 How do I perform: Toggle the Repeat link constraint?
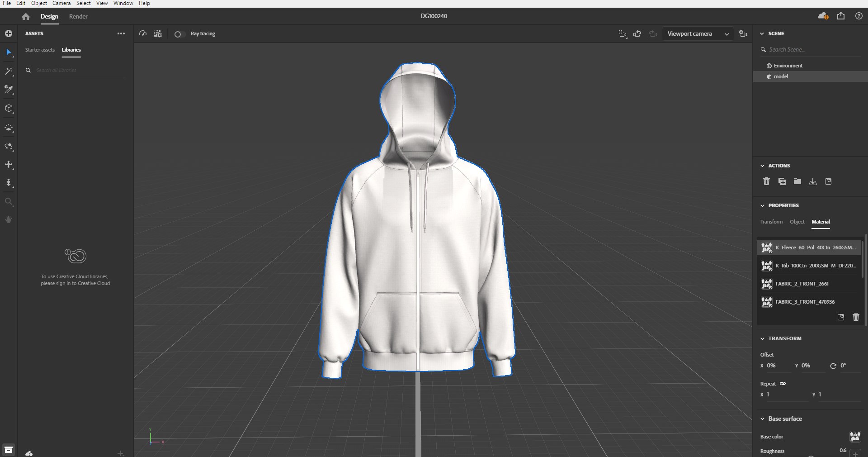tap(783, 384)
